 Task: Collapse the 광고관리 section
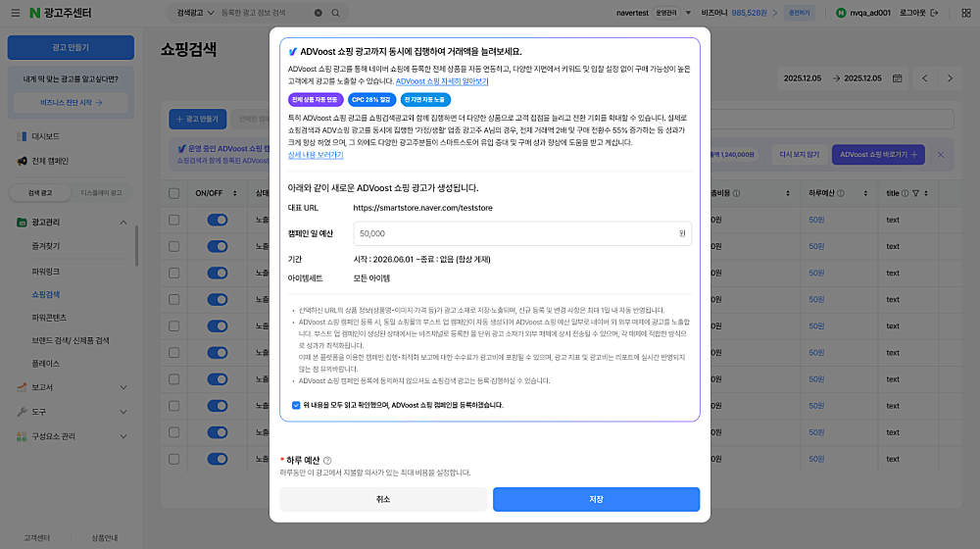click(x=123, y=223)
